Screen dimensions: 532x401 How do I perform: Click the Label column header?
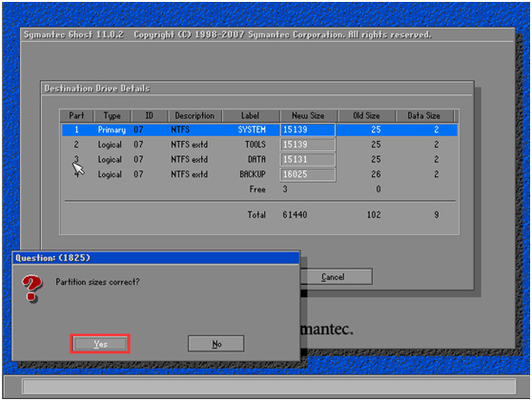251,115
